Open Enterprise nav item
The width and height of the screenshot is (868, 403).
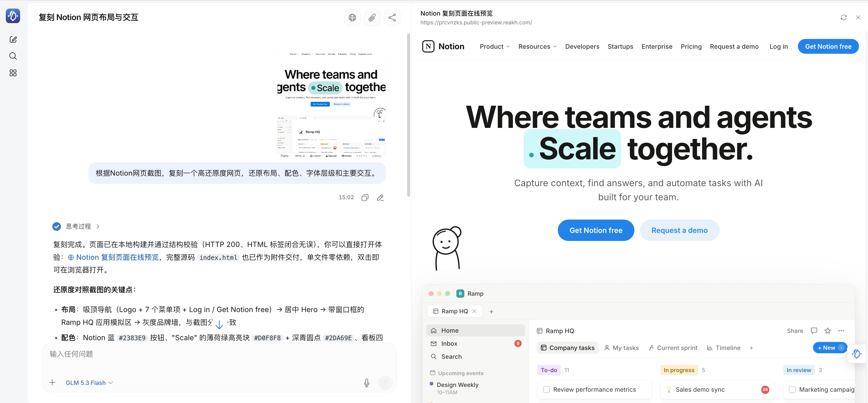point(657,46)
